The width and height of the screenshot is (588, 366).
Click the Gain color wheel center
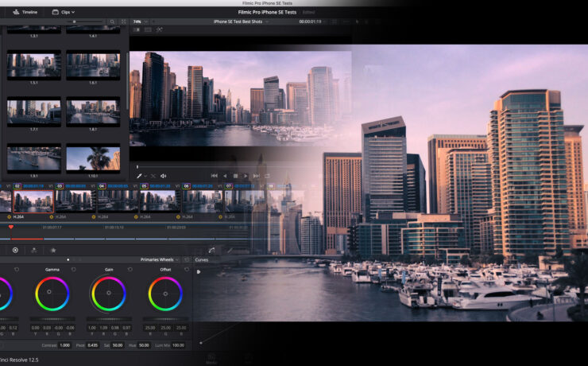109,293
